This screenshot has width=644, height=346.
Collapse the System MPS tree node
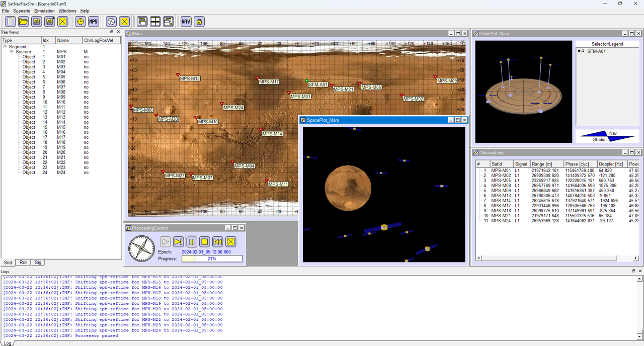(x=12, y=52)
